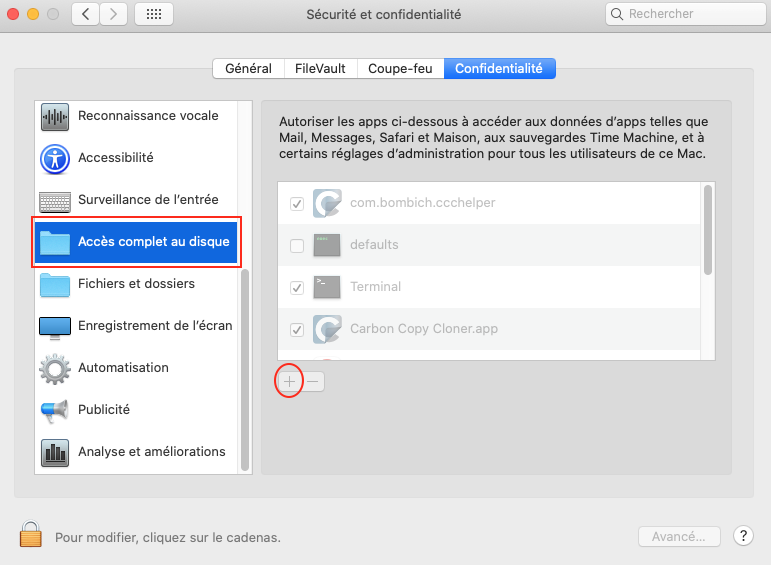771x565 pixels.
Task: Select Analyse et améliorations label
Action: (x=151, y=451)
